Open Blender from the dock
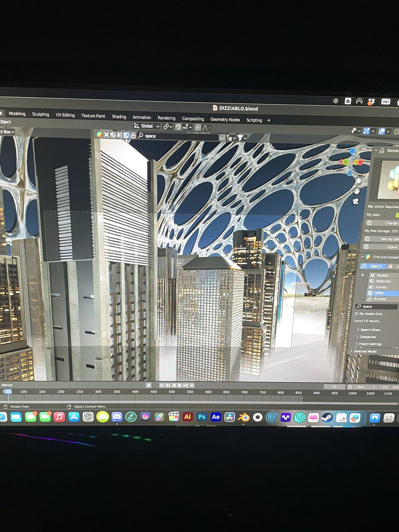 click(x=243, y=417)
